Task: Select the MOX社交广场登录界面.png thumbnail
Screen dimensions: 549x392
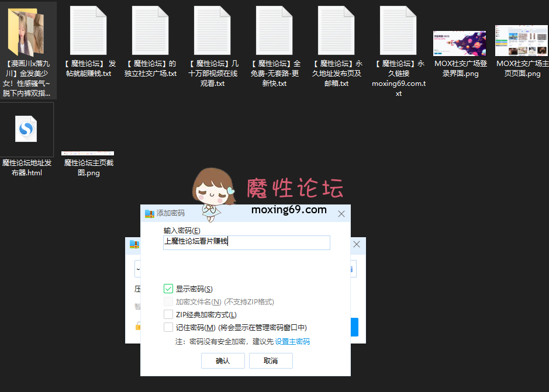Action: click(x=460, y=43)
